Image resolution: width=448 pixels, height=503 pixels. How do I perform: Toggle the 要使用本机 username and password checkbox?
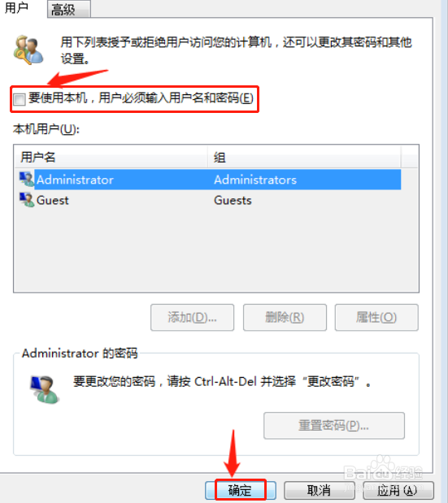19,99
